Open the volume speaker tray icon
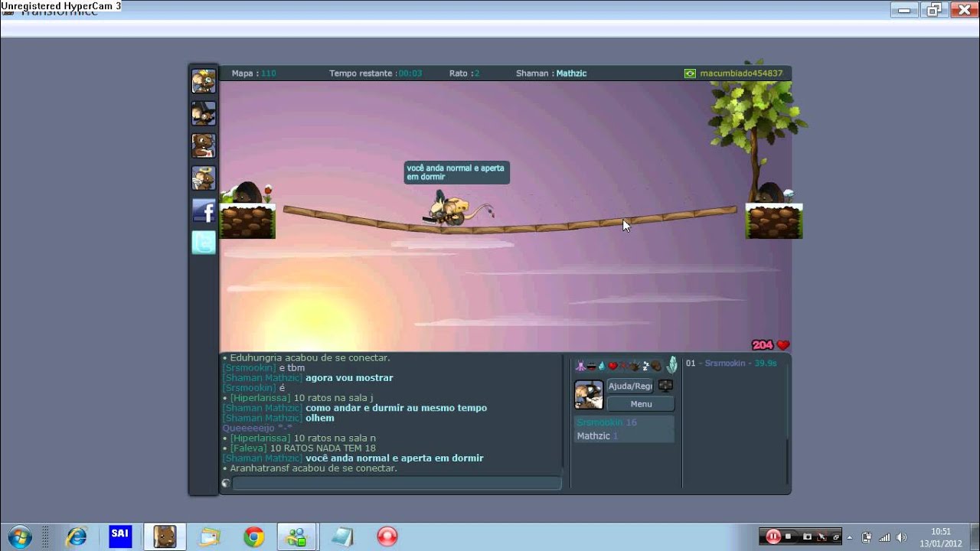Viewport: 980px width, 551px height. click(901, 537)
